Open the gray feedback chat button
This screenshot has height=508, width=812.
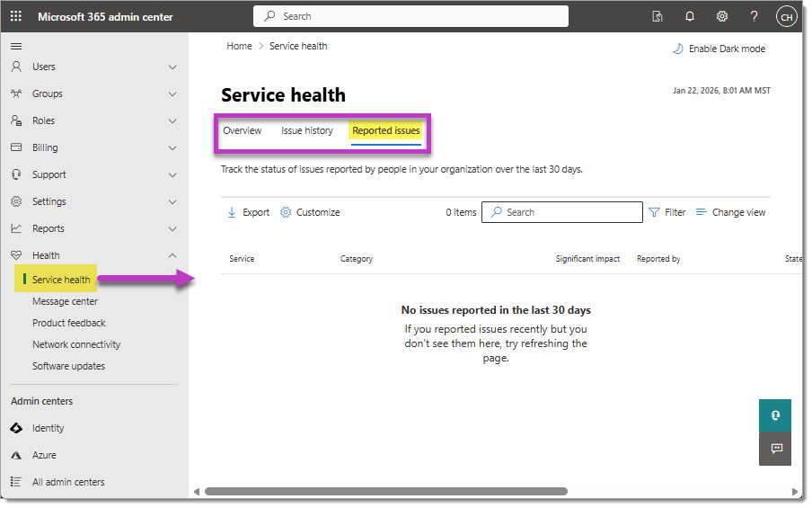pyautogui.click(x=774, y=449)
